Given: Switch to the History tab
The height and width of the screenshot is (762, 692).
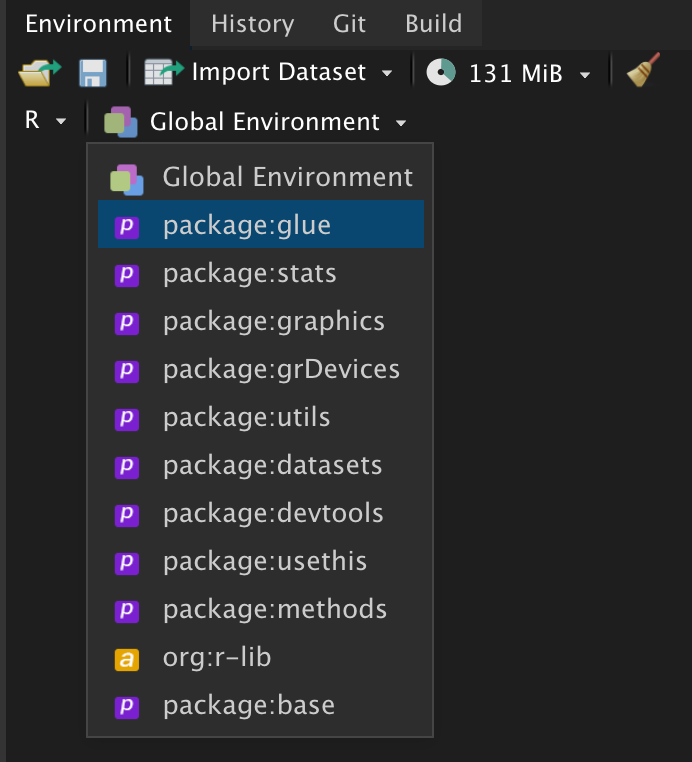Looking at the screenshot, I should (x=253, y=24).
